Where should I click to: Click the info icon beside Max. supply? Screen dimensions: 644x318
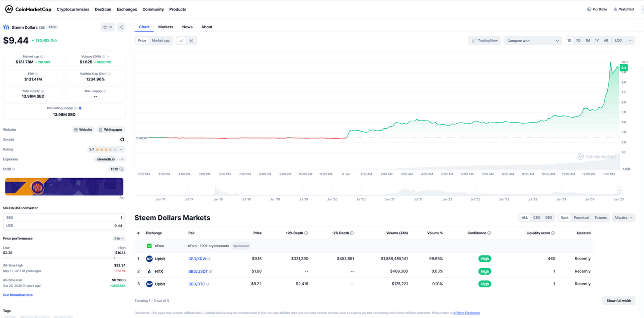(106, 91)
